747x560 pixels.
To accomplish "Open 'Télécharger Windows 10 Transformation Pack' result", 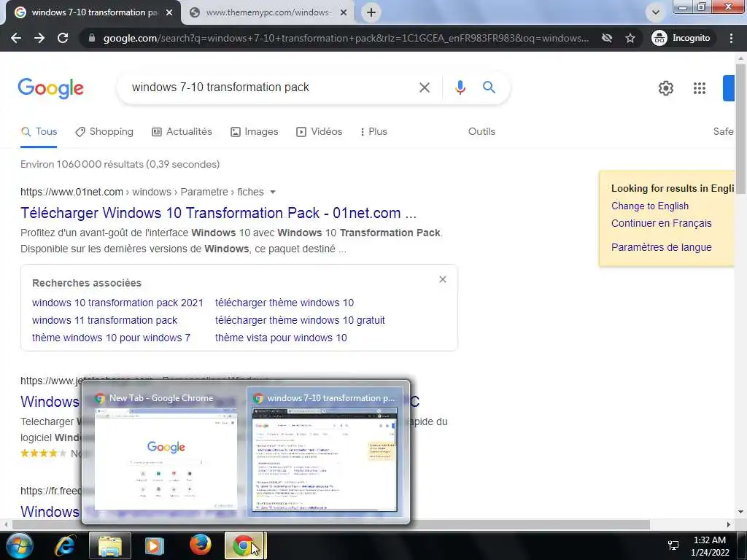I will point(218,213).
